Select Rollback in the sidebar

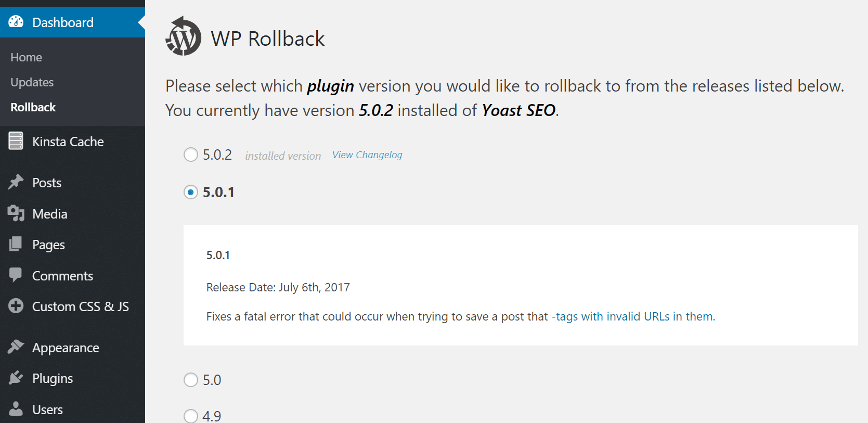point(33,107)
